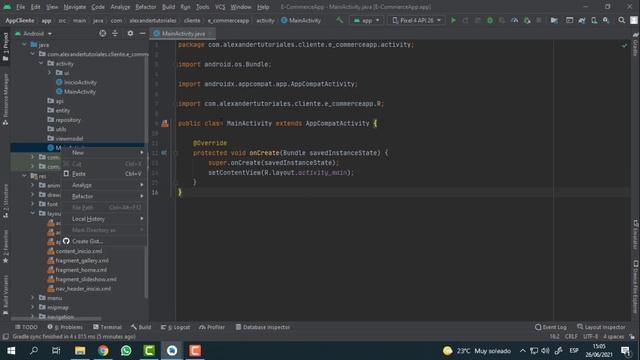Collapse the java folder in tree
Screen dimensions: 640x360
[24, 44]
